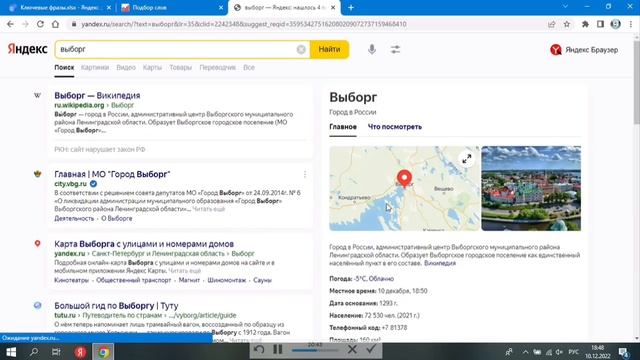Follow the Википедия source link
The image size is (640, 360).
(x=440, y=264)
